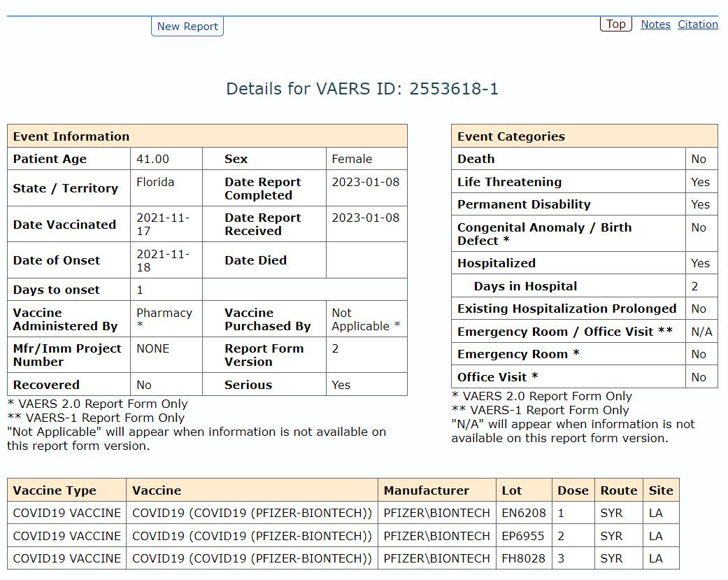
Task: Select the Not Applicable purchased-by value
Action: (365, 320)
